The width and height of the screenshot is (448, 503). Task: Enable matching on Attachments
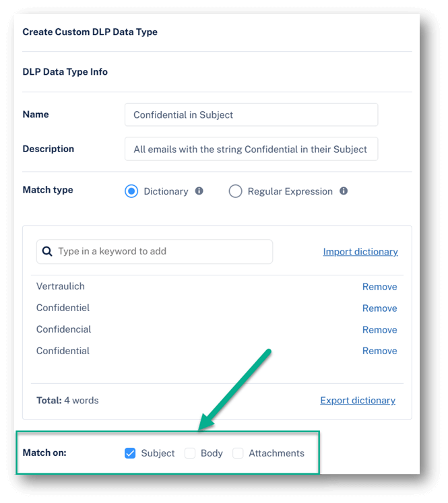(238, 453)
